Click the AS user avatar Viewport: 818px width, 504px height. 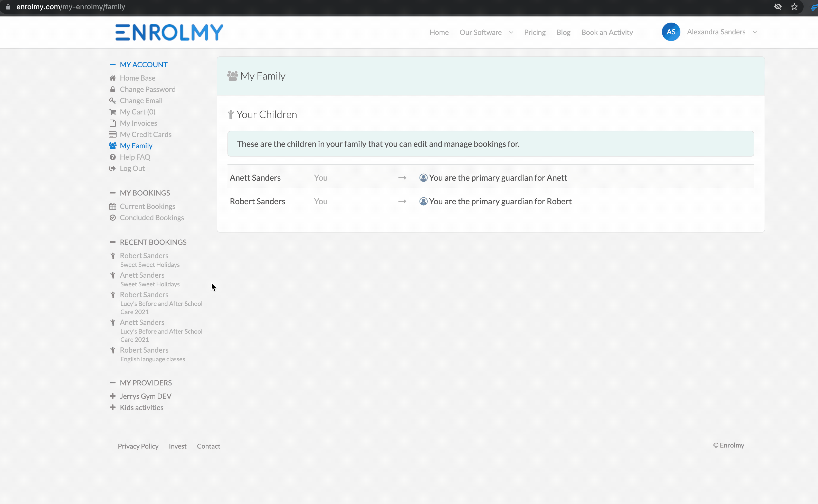click(671, 32)
